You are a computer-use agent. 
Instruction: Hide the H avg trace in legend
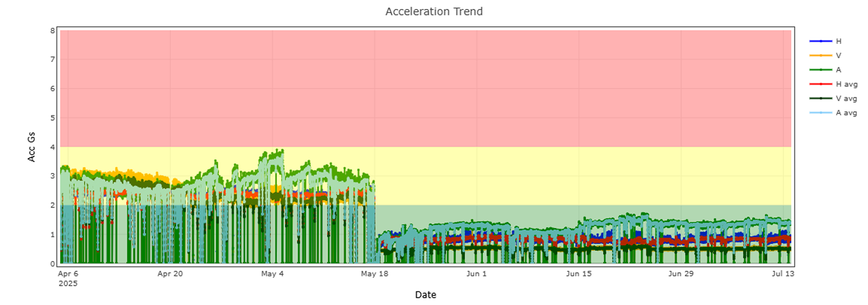tap(846, 84)
